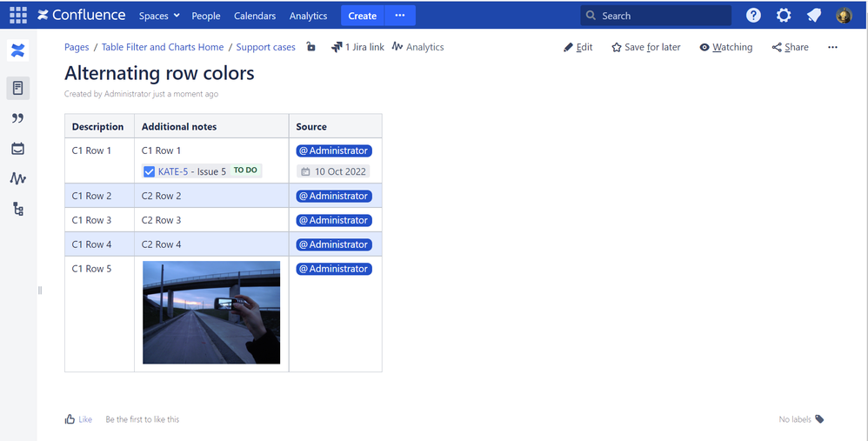Like this page with thumbs up
Image resolution: width=868 pixels, height=441 pixels.
click(x=78, y=419)
